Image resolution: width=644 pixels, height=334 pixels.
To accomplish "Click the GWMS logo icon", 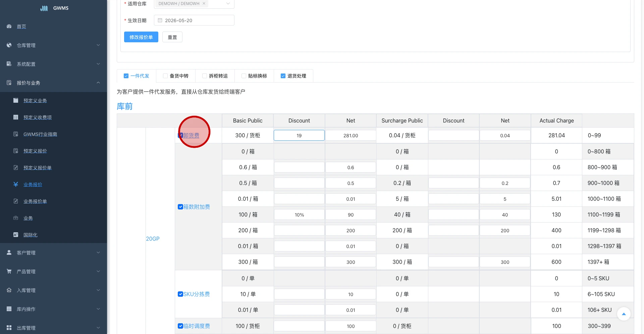I will pyautogui.click(x=44, y=8).
